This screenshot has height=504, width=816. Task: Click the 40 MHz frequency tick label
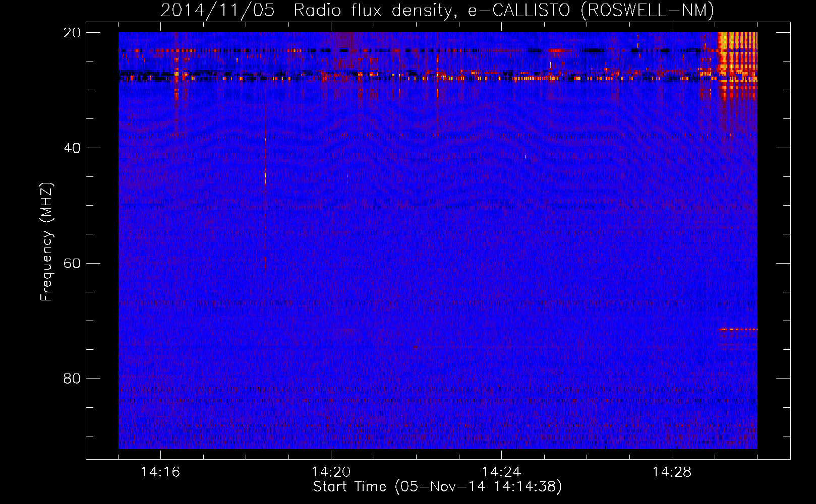coord(72,148)
